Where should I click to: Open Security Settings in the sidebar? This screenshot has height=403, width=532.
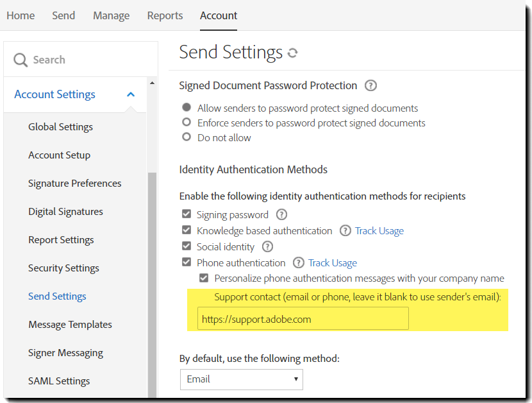64,268
